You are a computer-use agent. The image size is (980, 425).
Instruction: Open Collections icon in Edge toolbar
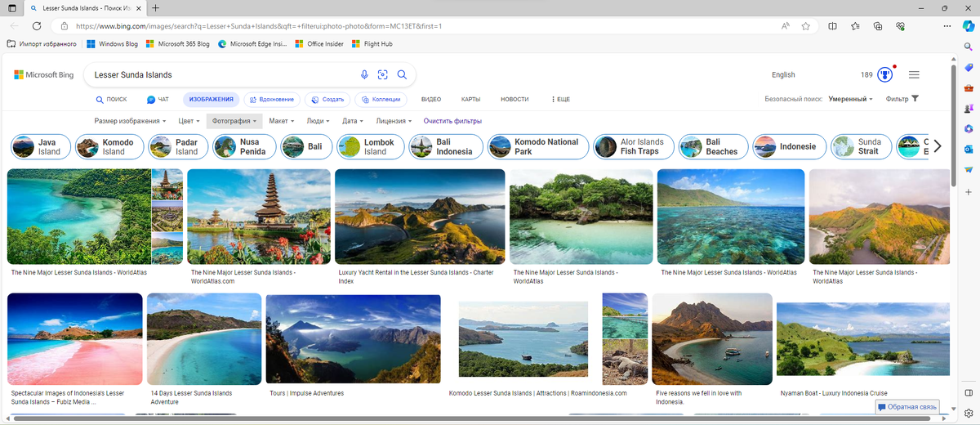[878, 26]
